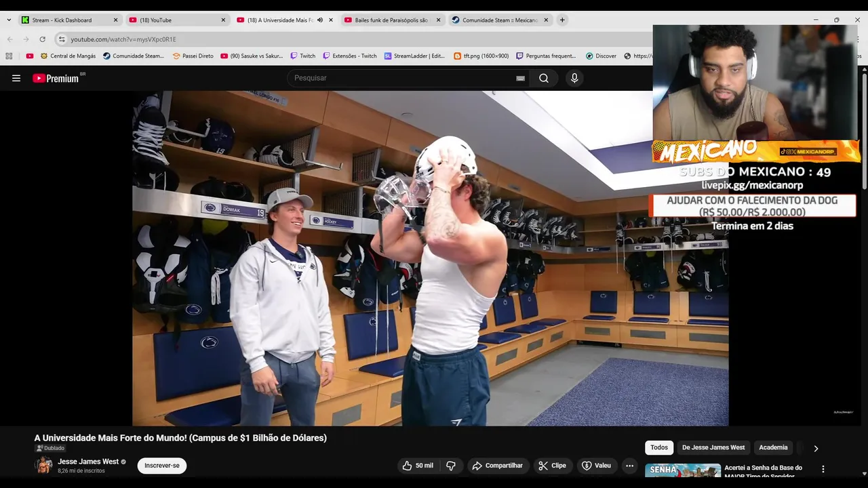Open the Chrome apps grid in bookmarks bar
This screenshot has width=868, height=488.
tap(9, 56)
